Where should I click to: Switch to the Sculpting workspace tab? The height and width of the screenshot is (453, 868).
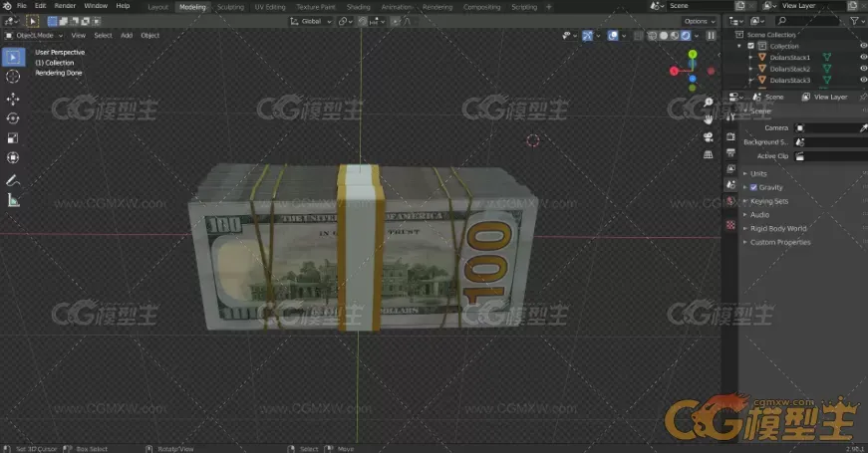tap(230, 7)
